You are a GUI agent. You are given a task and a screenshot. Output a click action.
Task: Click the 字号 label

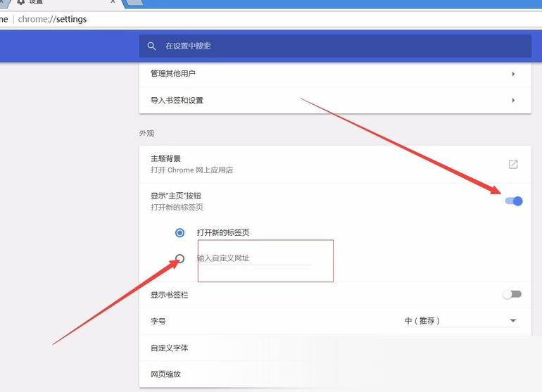[158, 321]
